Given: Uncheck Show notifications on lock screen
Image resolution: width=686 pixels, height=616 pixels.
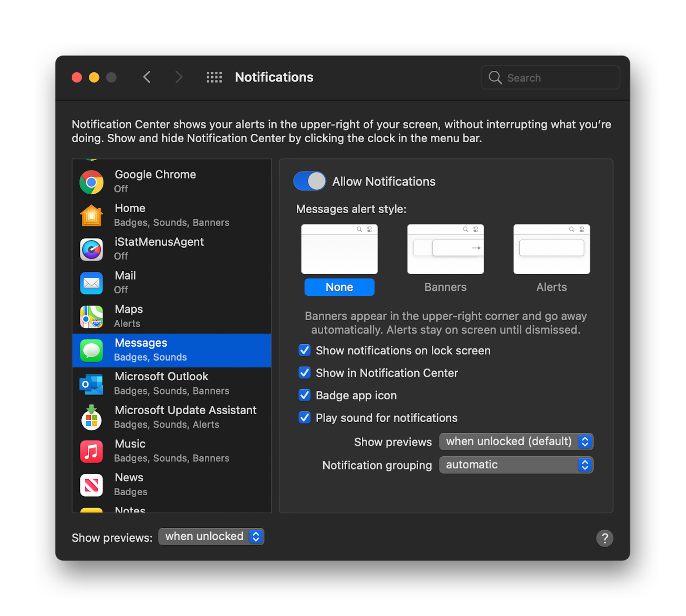Looking at the screenshot, I should (x=304, y=350).
